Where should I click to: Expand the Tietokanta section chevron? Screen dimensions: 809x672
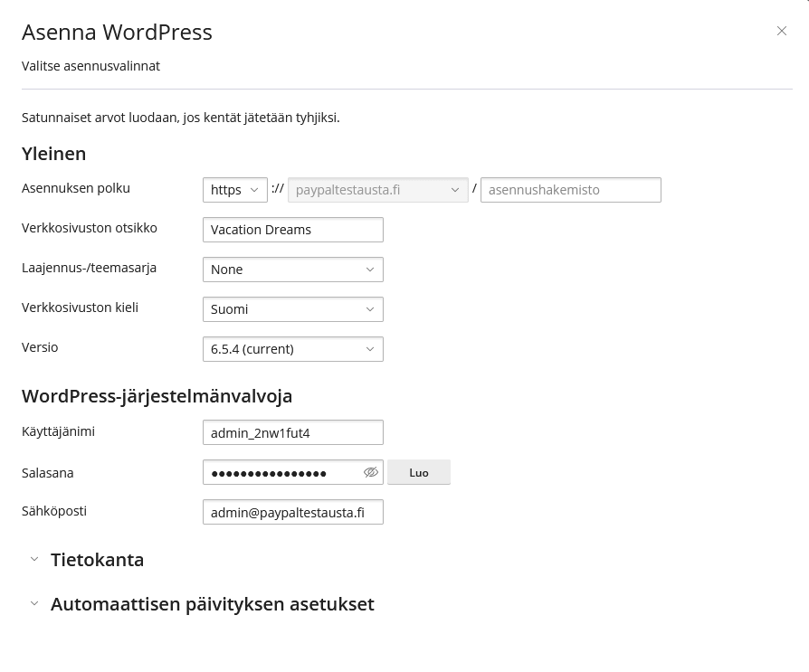pyautogui.click(x=34, y=559)
